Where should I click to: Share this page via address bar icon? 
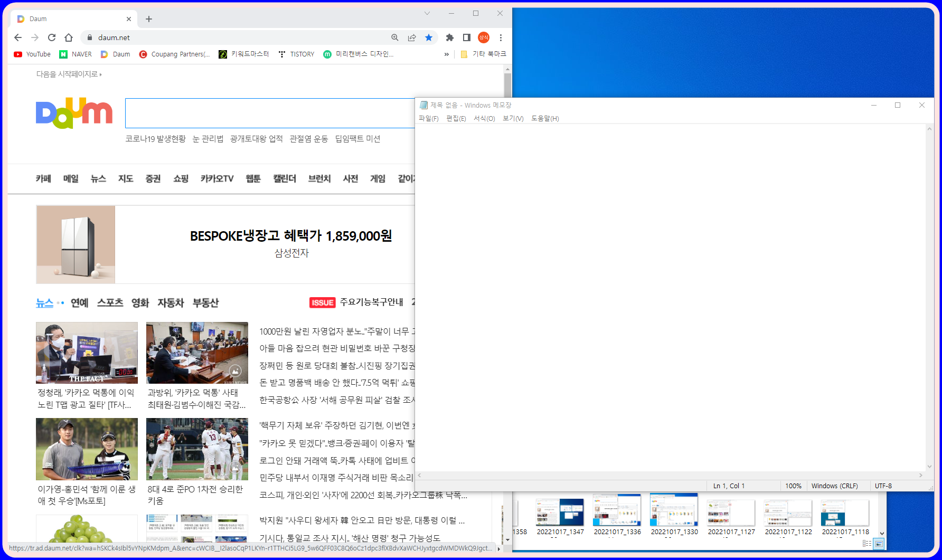click(412, 37)
